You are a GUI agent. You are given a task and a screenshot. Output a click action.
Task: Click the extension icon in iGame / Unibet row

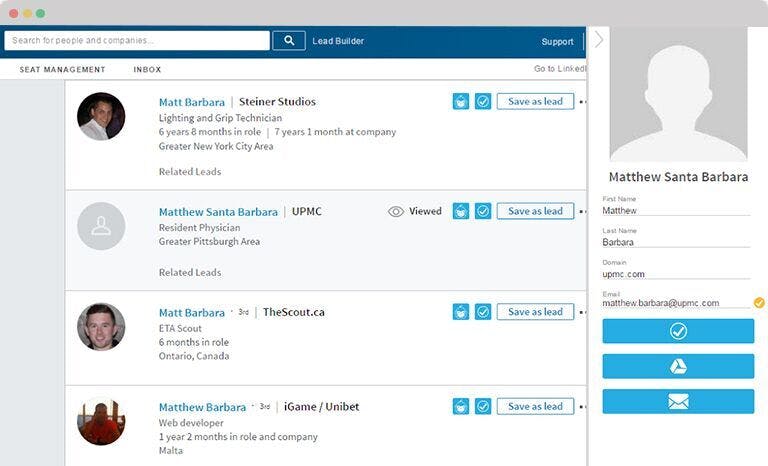(461, 406)
